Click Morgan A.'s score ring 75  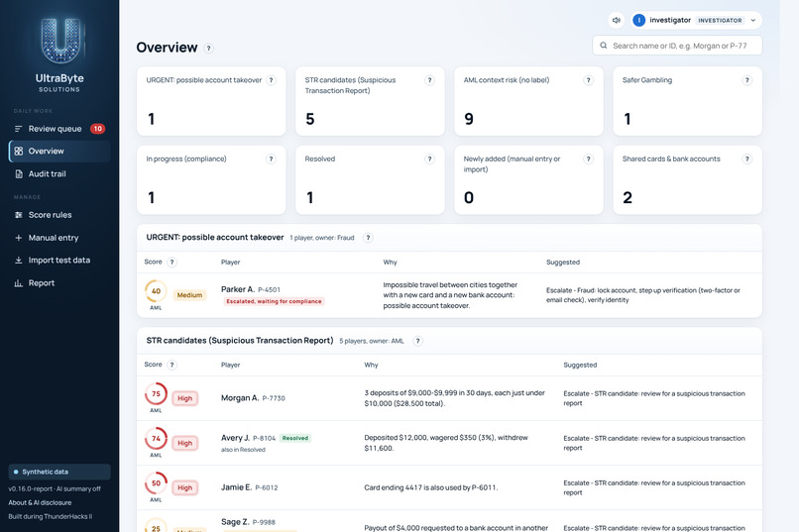click(156, 394)
